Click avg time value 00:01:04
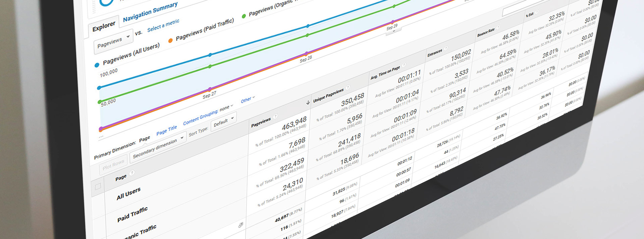Screen dimensions: 644x239 (408, 96)
